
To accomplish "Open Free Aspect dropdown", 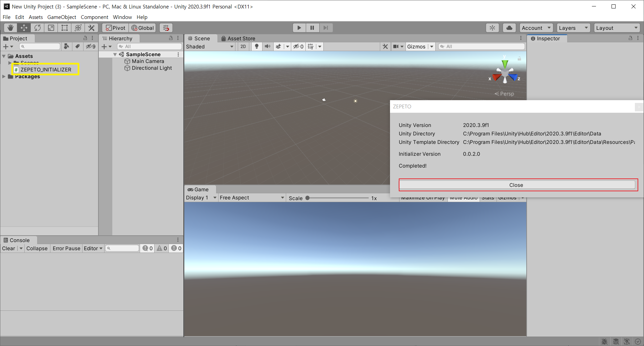I will pos(252,198).
